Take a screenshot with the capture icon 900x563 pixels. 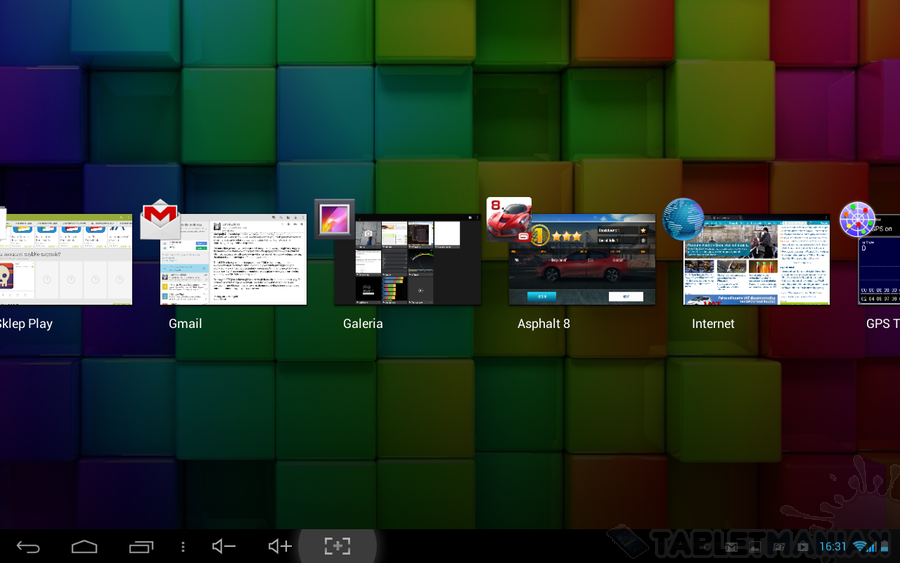point(337,546)
